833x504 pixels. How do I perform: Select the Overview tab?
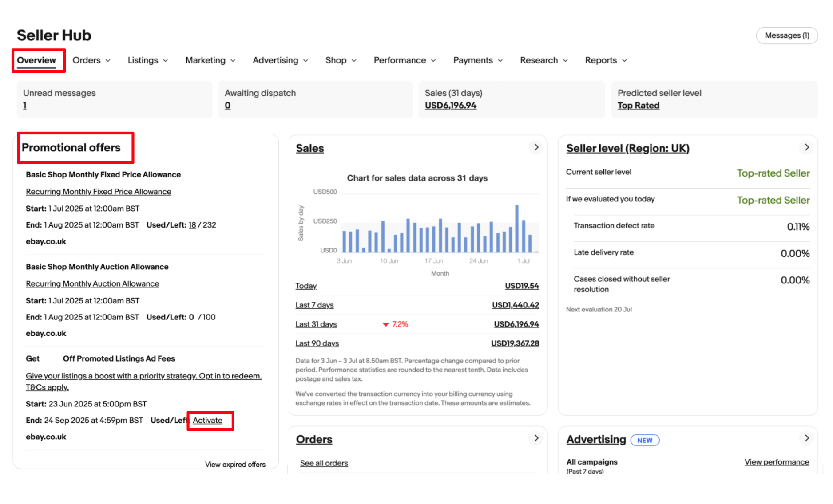click(x=36, y=60)
